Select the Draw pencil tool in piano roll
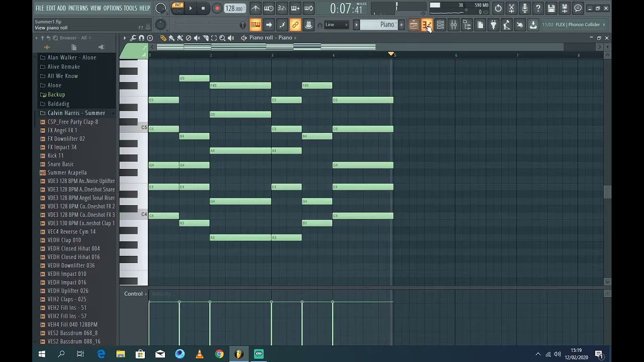The width and height of the screenshot is (644, 362). click(x=163, y=38)
